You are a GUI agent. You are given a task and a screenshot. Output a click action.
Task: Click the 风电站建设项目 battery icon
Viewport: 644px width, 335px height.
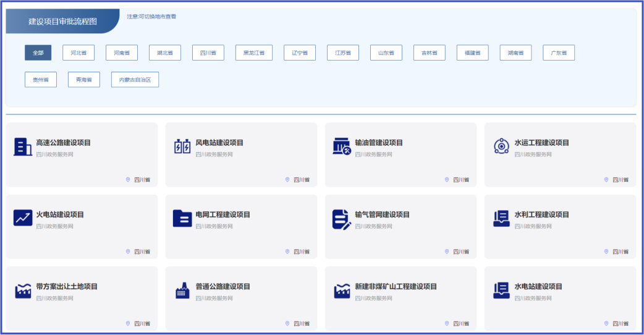(182, 146)
